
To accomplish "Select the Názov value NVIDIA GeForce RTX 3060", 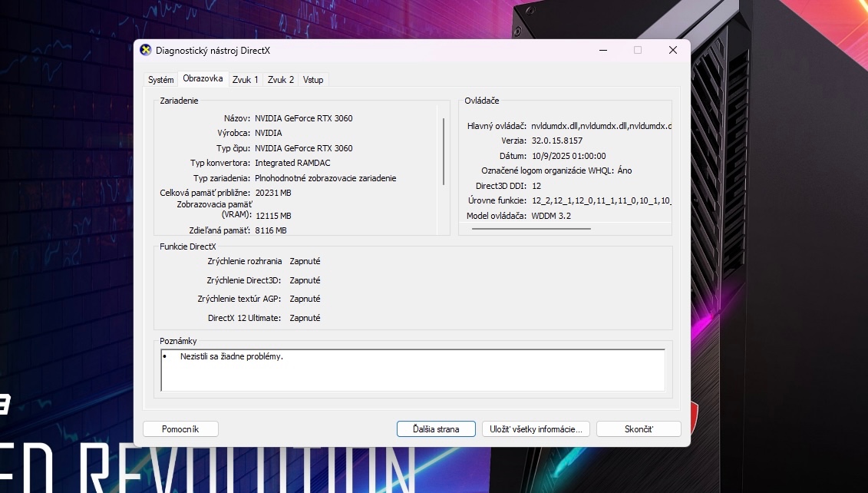I will 304,118.
